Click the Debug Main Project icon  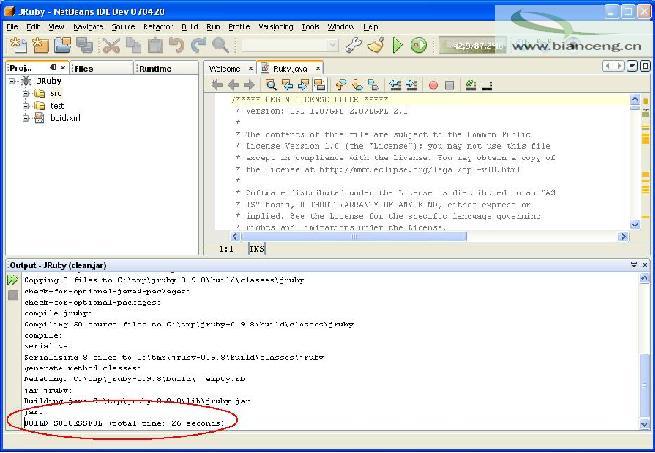(x=419, y=45)
